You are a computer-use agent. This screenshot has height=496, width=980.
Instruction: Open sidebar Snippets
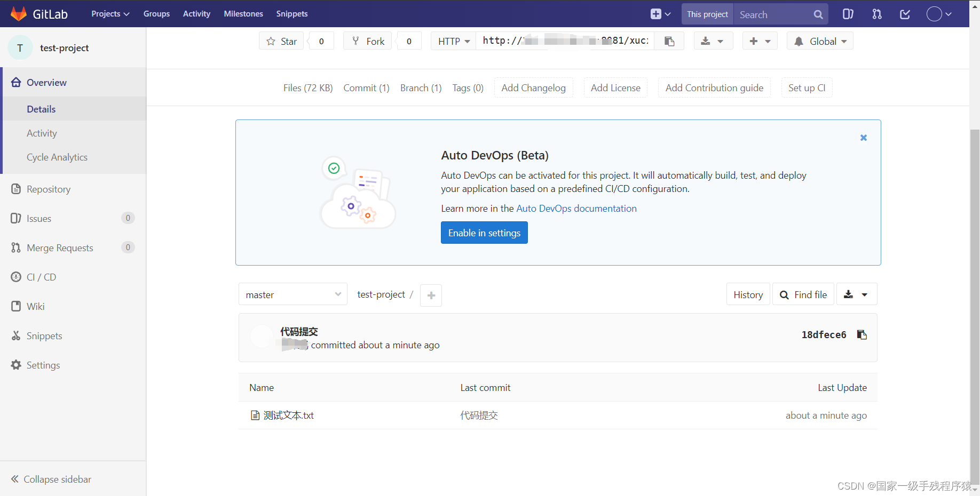73,335
